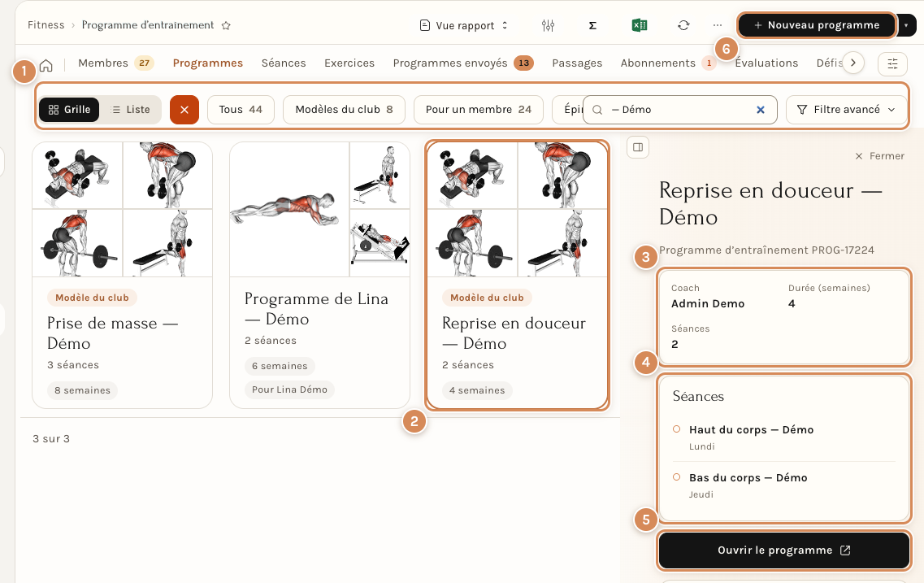Open the Évaluations tab
The image size is (924, 583).
point(766,63)
